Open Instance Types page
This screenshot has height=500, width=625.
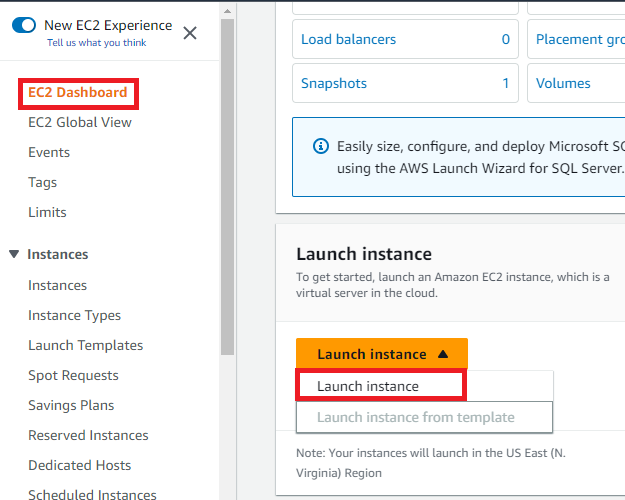(x=74, y=316)
